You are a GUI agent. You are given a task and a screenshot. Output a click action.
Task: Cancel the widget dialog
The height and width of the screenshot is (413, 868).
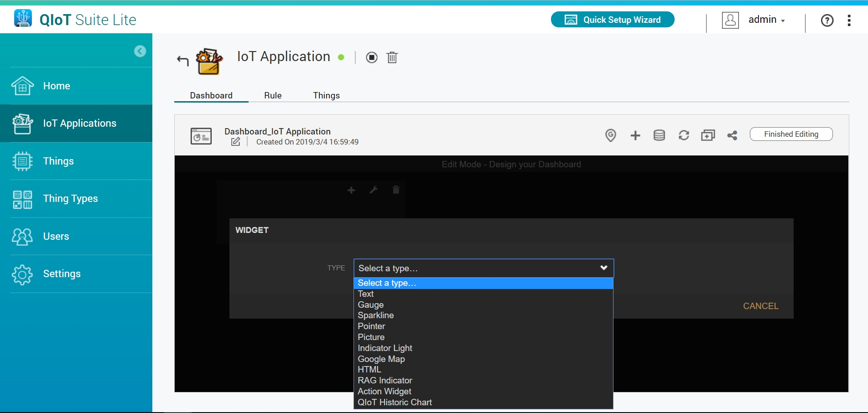pos(760,306)
